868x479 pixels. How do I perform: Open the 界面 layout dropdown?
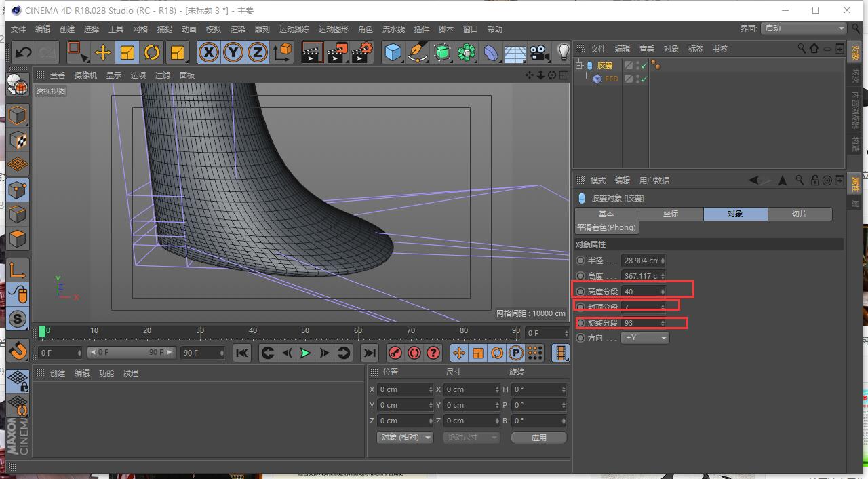coord(804,28)
